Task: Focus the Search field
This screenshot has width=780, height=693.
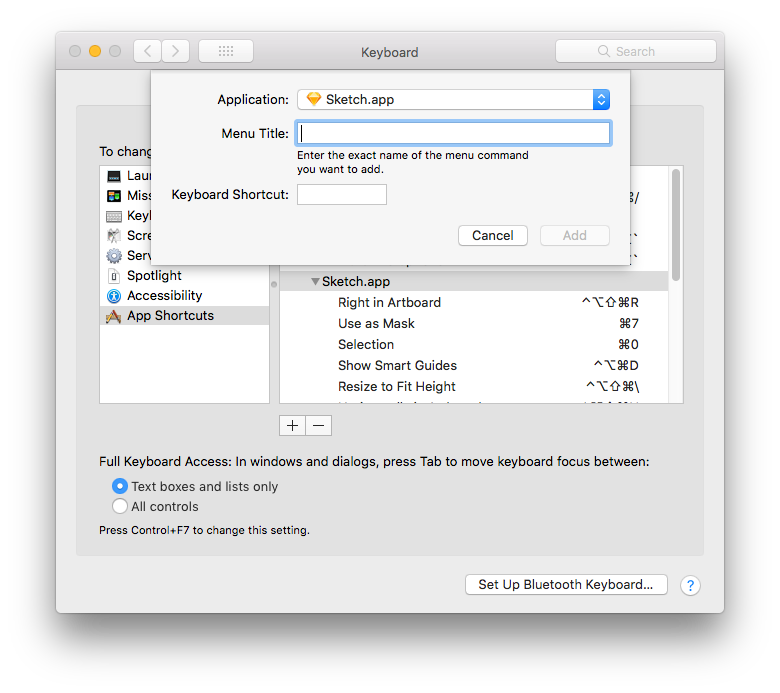Action: tap(636, 51)
